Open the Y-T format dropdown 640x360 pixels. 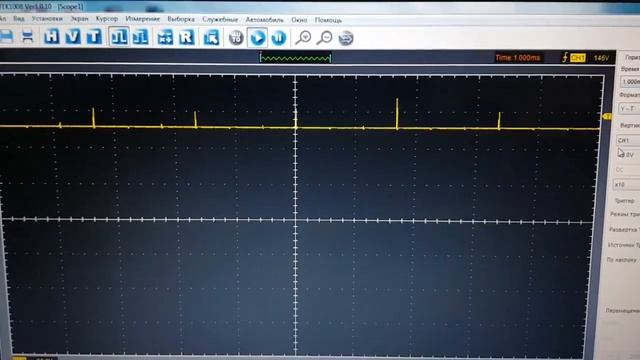[629, 109]
